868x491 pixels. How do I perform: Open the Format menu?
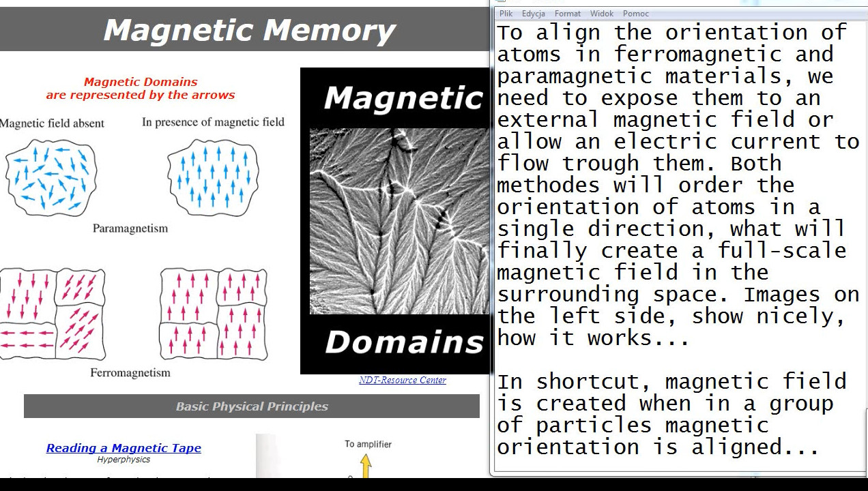567,14
